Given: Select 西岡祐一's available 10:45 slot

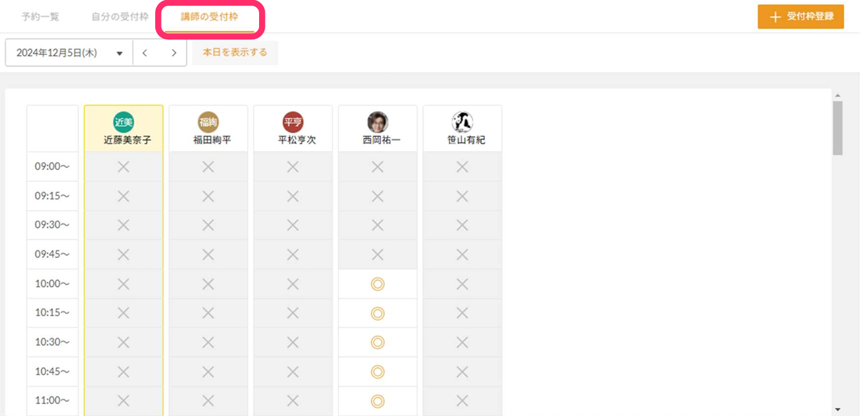Looking at the screenshot, I should pos(377,372).
